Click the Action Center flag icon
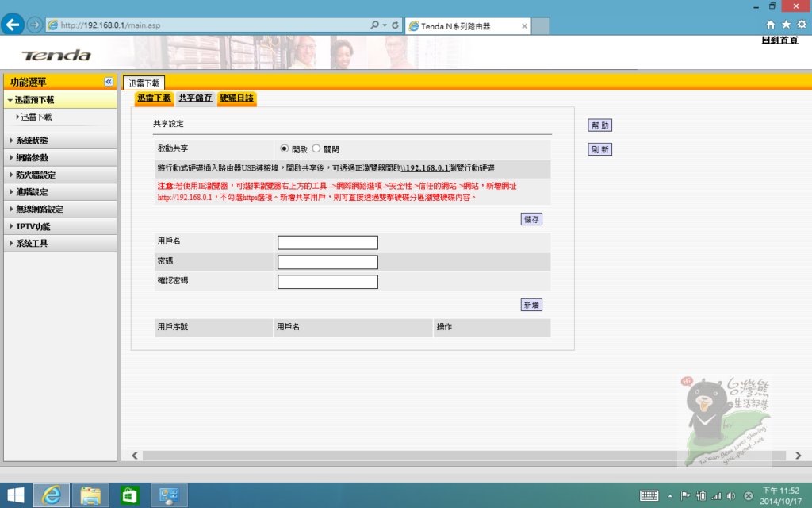 click(685, 496)
